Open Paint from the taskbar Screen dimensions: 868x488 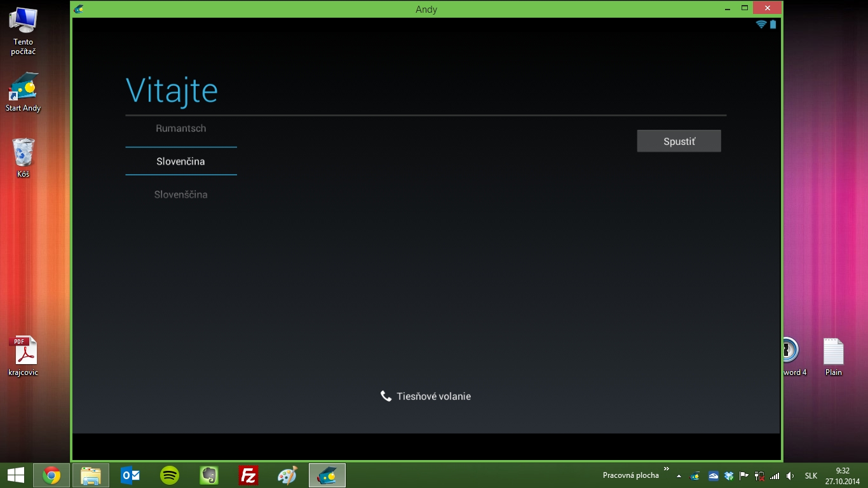pos(288,475)
